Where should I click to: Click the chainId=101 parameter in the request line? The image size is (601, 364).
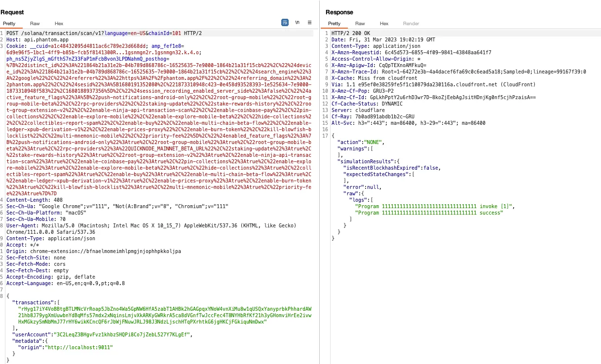point(165,33)
